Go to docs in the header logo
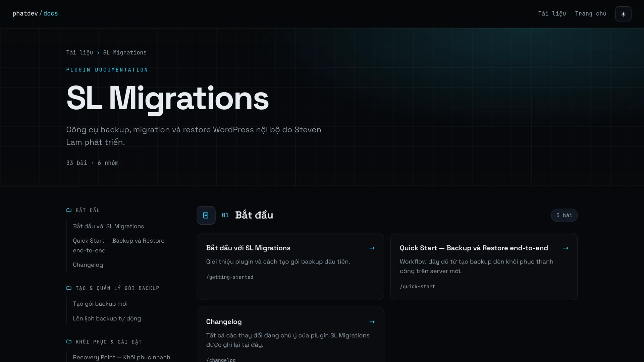 pos(51,13)
